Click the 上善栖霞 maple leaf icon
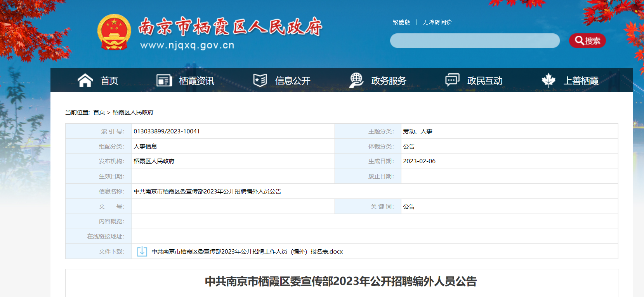 (x=548, y=80)
